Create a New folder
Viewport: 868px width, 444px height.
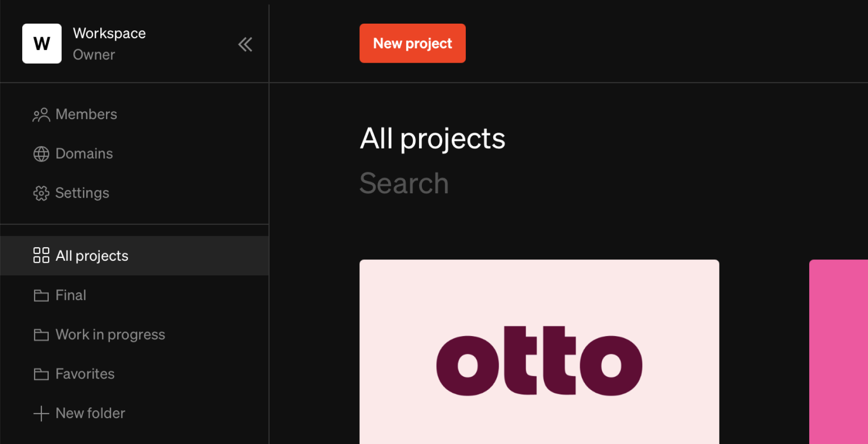[x=90, y=413]
